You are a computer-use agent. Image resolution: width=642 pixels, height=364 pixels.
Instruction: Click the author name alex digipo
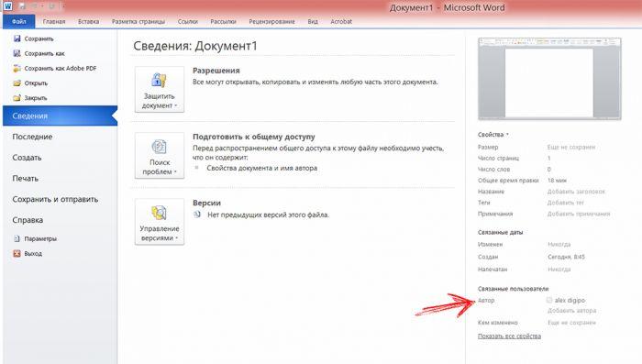click(x=570, y=300)
